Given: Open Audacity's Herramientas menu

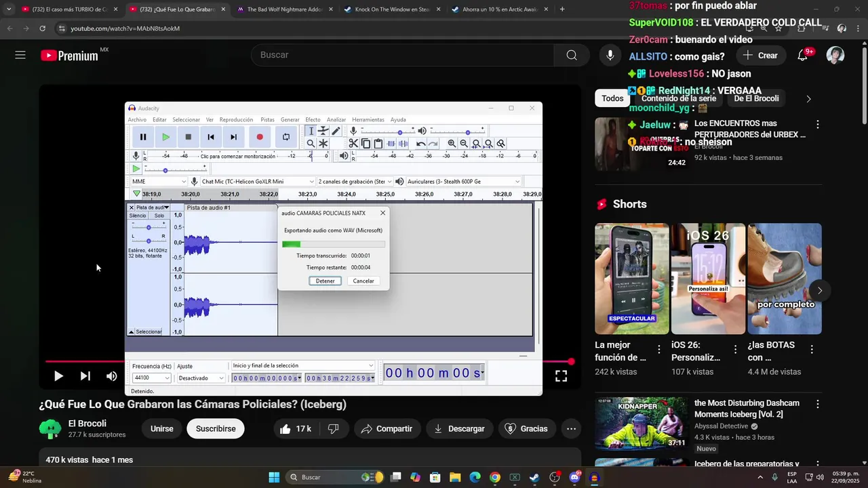Looking at the screenshot, I should 368,120.
